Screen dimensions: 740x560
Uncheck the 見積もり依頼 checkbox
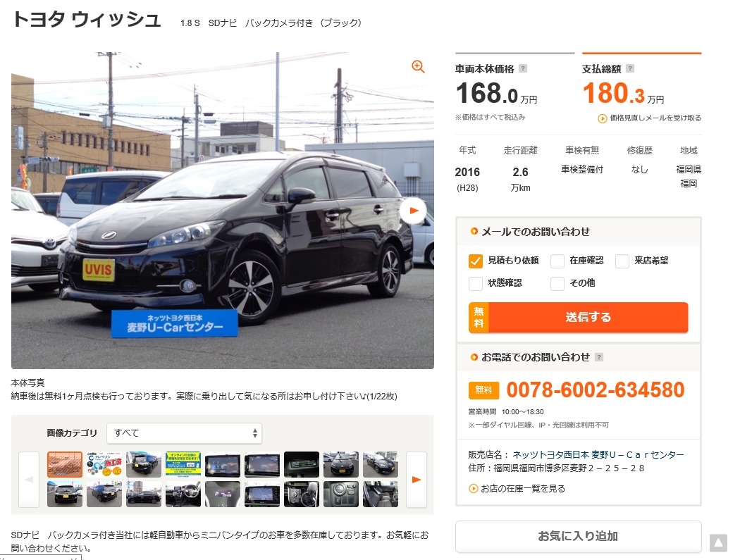(475, 261)
